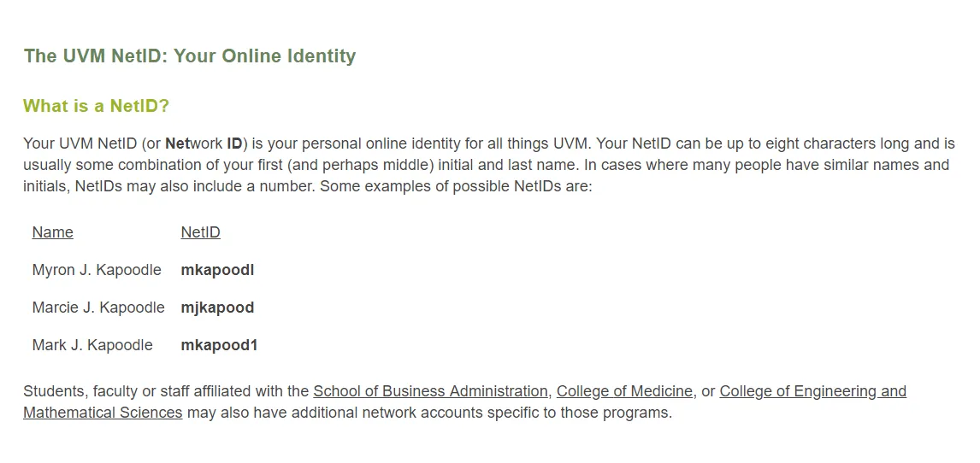Click the underlined 'Name' column header
This screenshot has height=463, width=980.
pos(52,232)
